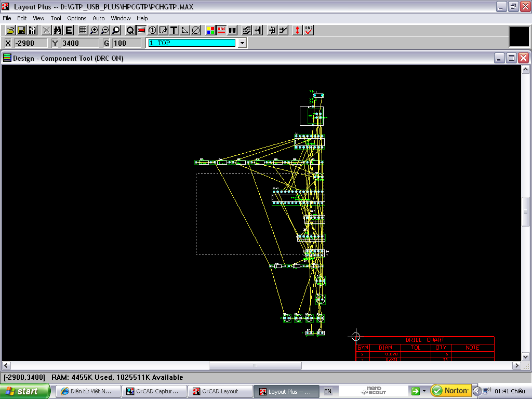Switch to OrCAD Layout taskbar button
Image resolution: width=532 pixels, height=399 pixels.
220,391
